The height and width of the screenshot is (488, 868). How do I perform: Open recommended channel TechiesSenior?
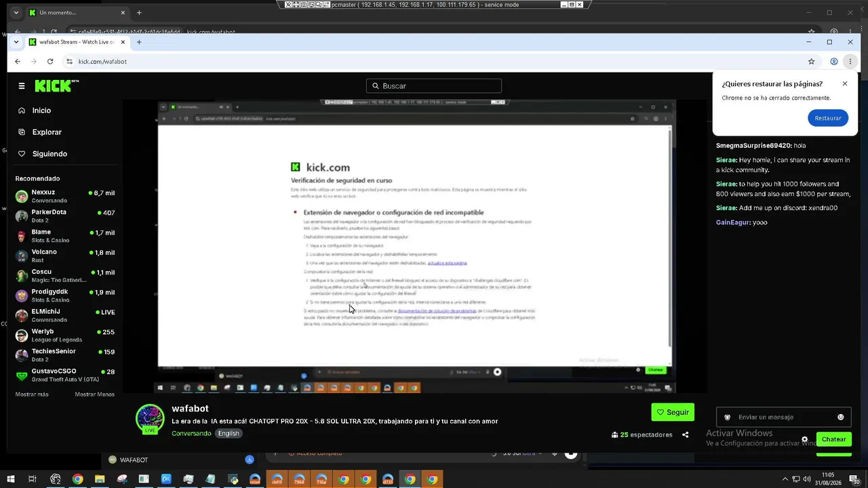coord(64,355)
